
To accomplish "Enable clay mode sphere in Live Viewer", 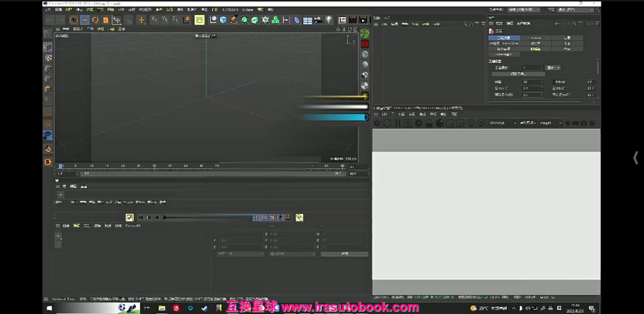I will pyautogui.click(x=440, y=123).
